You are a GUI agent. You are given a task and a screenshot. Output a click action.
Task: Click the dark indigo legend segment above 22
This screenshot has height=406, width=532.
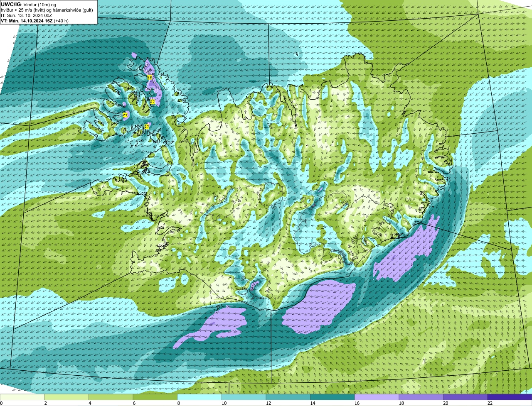coord(510,397)
